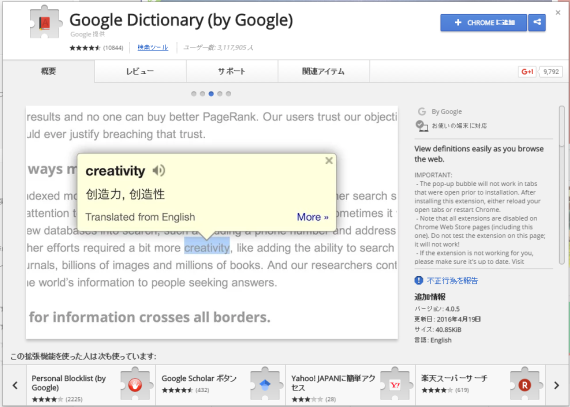The width and height of the screenshot is (570, 407).
Task: Click the description panel scrollbar
Action: pos(562,185)
